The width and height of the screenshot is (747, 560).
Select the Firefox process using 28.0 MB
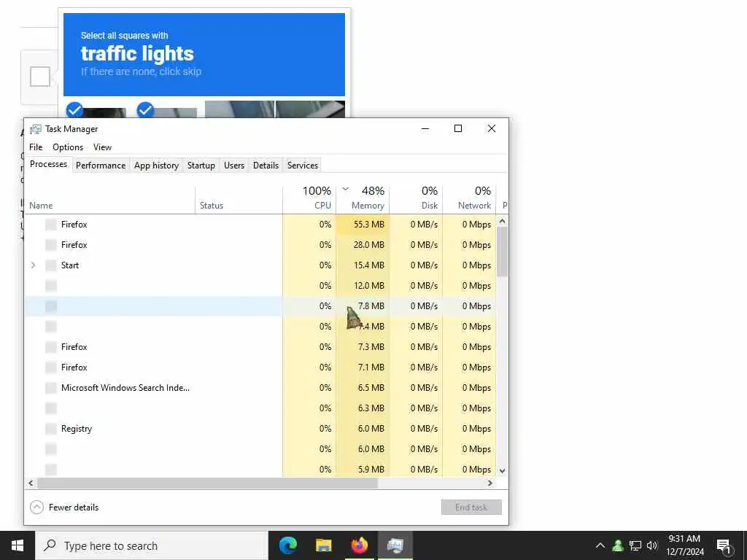click(260, 245)
